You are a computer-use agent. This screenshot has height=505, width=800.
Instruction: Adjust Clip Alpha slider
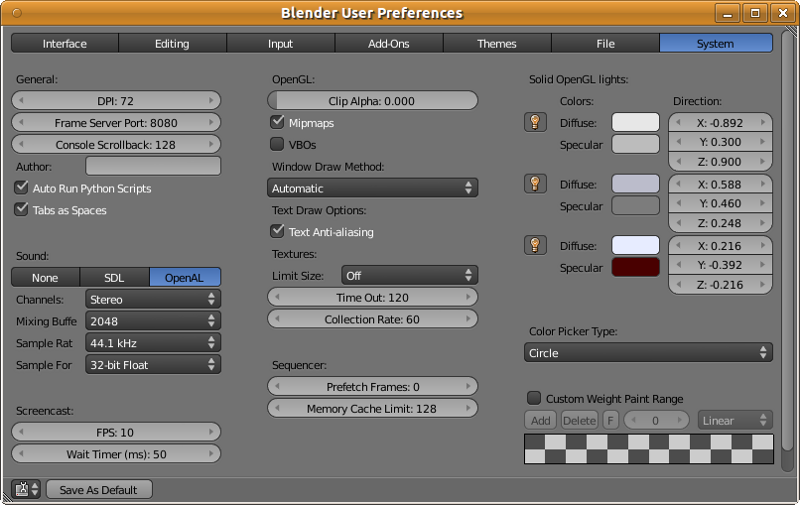click(x=372, y=100)
